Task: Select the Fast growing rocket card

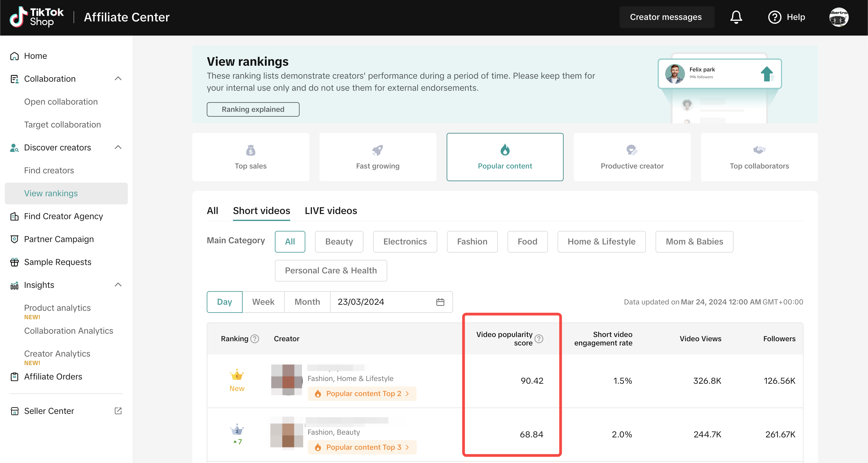Action: [x=377, y=157]
